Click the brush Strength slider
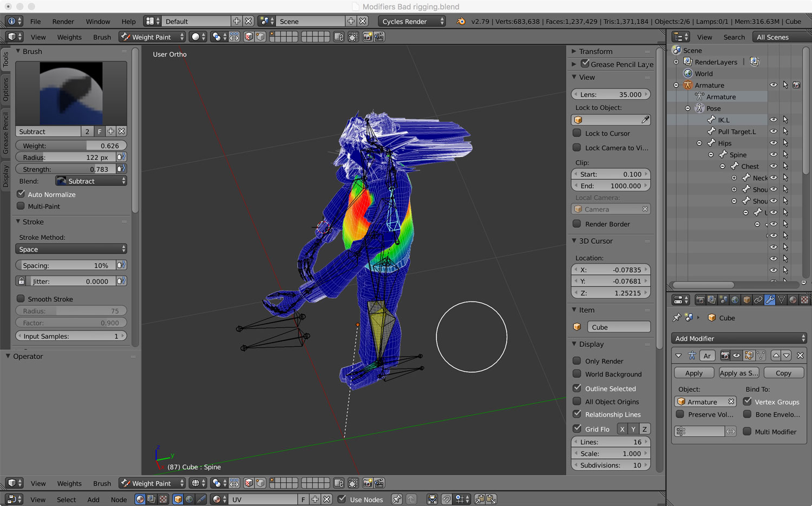Viewport: 812px width, 506px height. [66, 169]
